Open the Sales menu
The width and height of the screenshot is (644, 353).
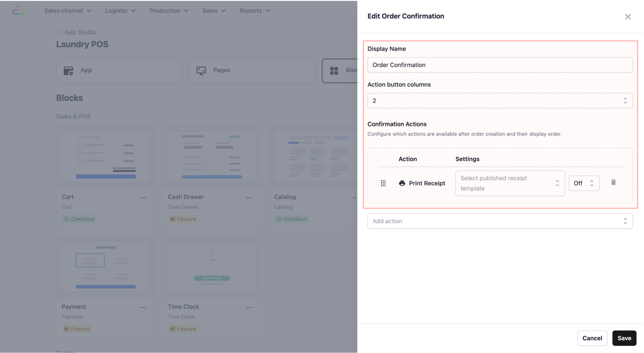(x=214, y=10)
